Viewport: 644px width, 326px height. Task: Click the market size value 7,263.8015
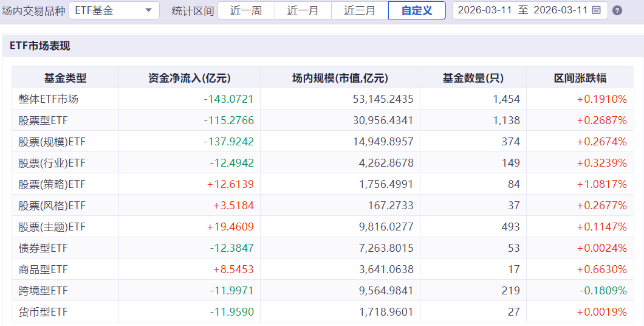coord(386,248)
